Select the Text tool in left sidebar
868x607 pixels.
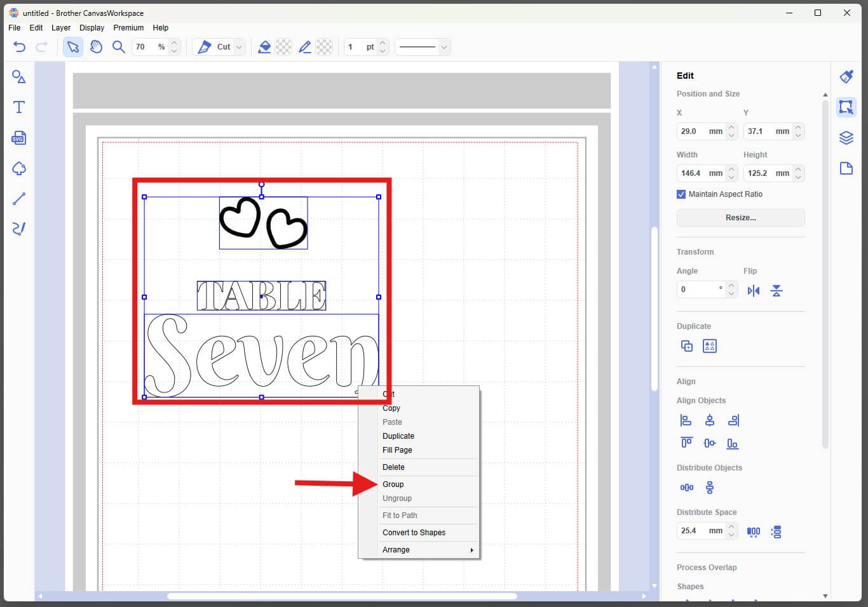[19, 107]
